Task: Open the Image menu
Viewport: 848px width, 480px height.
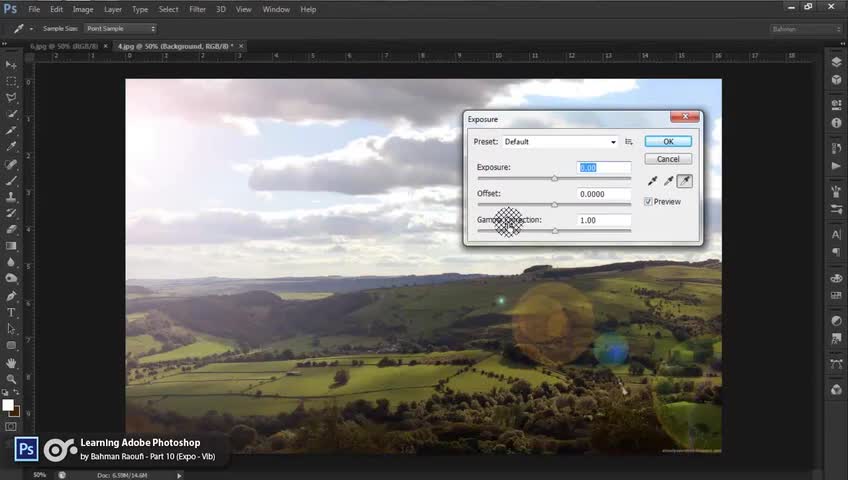Action: [83, 9]
